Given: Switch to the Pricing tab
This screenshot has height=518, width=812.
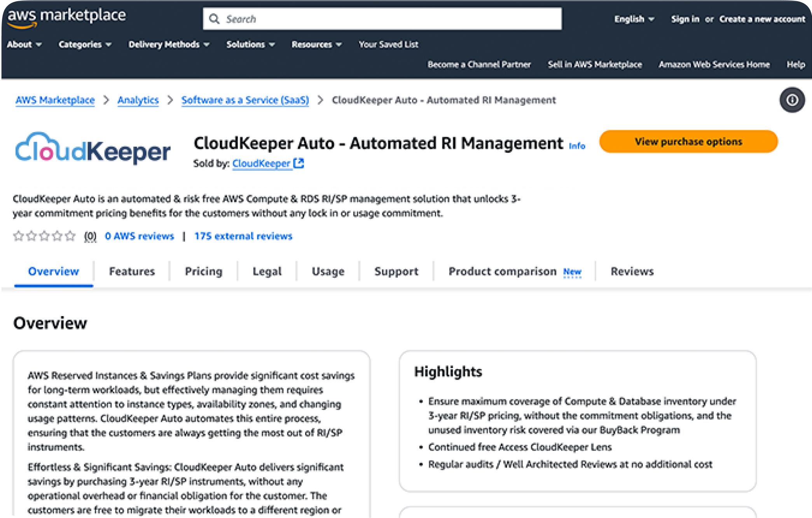Looking at the screenshot, I should 203,271.
